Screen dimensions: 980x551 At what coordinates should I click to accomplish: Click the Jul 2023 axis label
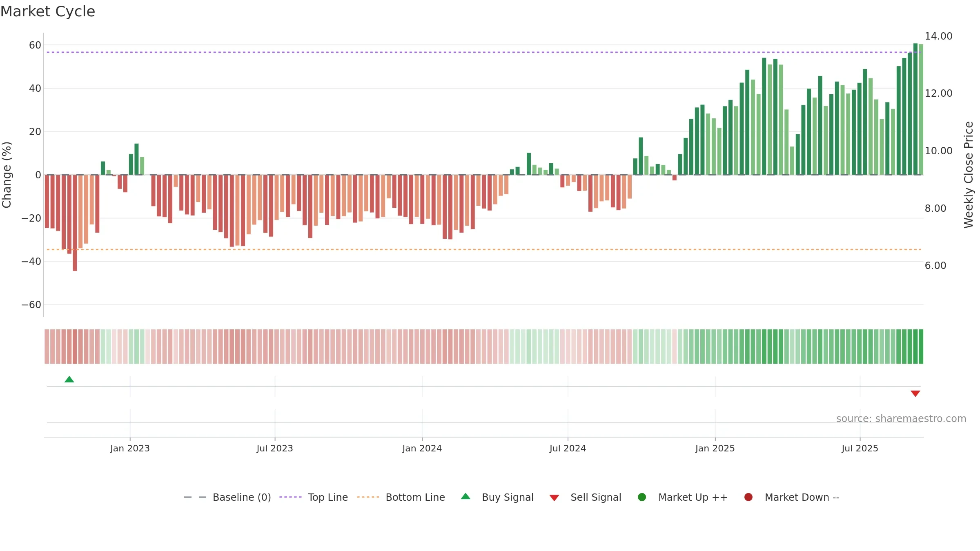(275, 449)
